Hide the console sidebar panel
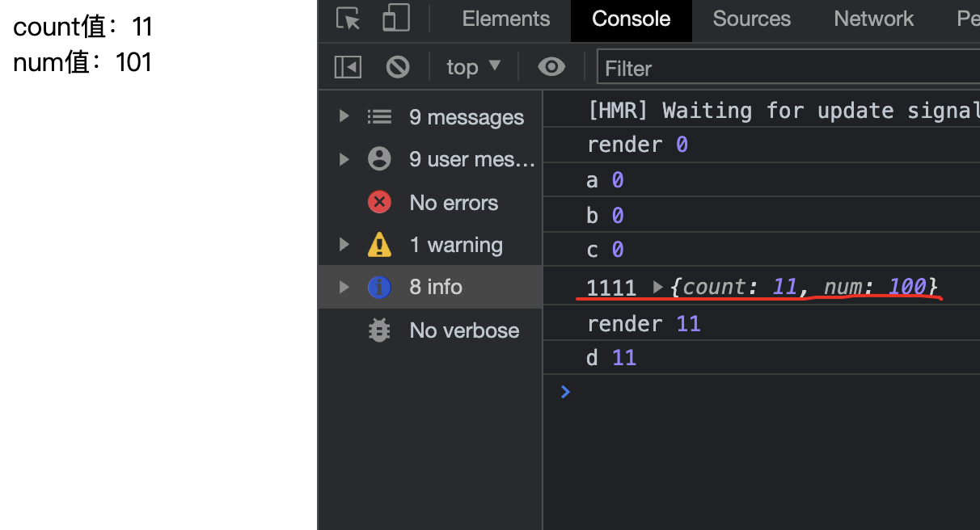This screenshot has width=980, height=530. pyautogui.click(x=348, y=67)
